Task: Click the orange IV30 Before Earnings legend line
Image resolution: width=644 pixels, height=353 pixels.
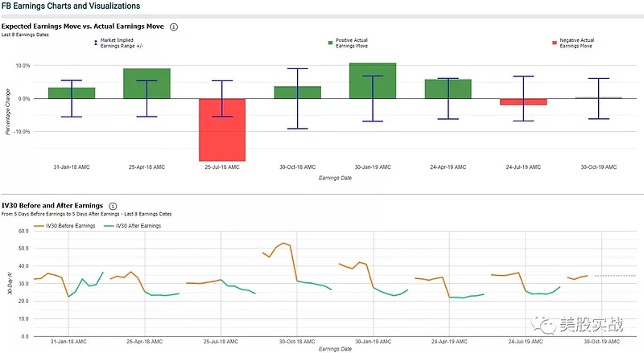Action: (39, 226)
